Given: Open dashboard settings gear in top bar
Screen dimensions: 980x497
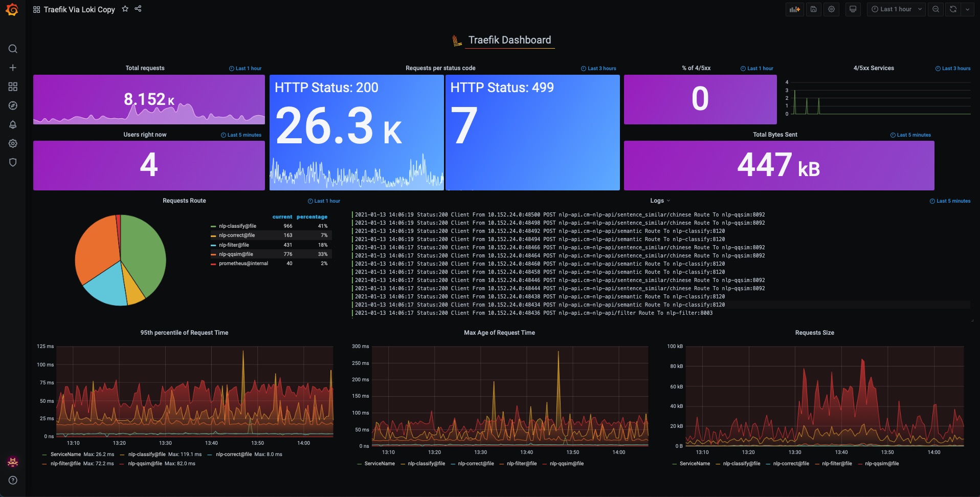Looking at the screenshot, I should tap(832, 9).
